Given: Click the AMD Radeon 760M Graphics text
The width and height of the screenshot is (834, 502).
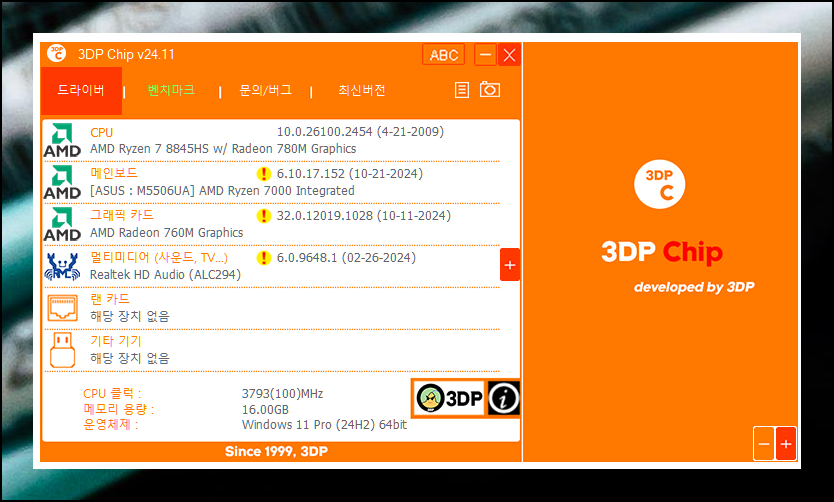Looking at the screenshot, I should (166, 233).
